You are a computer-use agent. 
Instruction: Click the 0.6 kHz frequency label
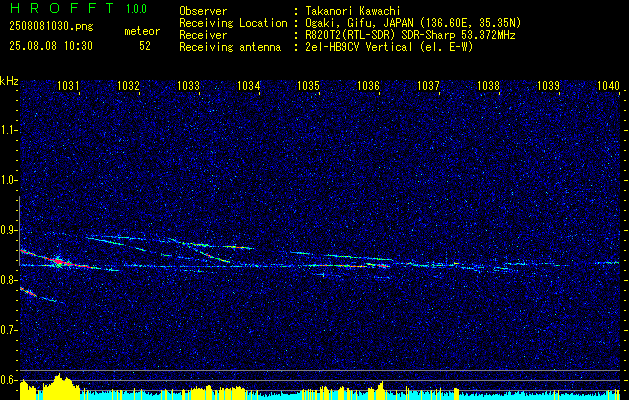pyautogui.click(x=8, y=380)
